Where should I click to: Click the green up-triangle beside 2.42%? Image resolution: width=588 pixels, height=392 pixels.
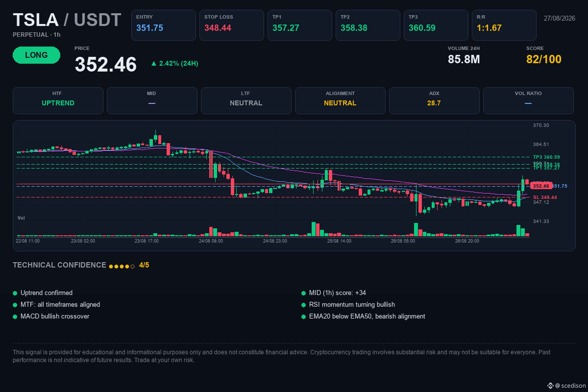pyautogui.click(x=154, y=63)
